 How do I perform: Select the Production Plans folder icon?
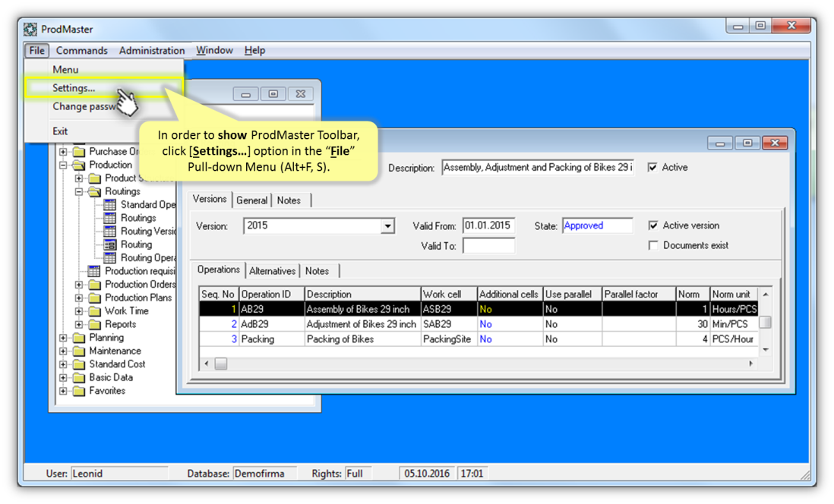coord(95,298)
